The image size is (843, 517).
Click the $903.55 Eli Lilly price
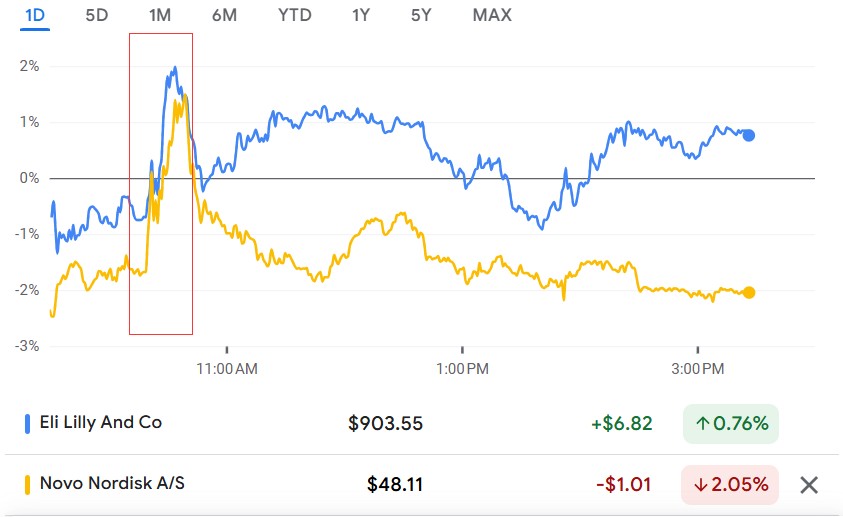tap(385, 424)
